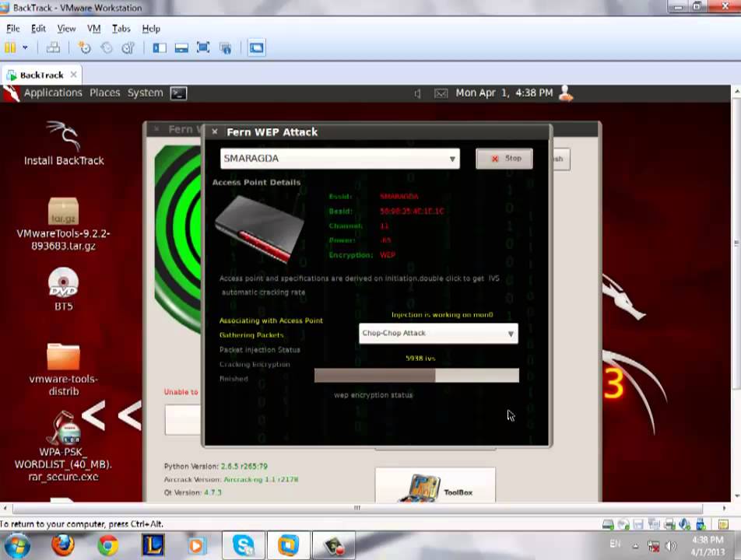
Task: Click the Python Version value in Fern window
Action: tap(244, 467)
